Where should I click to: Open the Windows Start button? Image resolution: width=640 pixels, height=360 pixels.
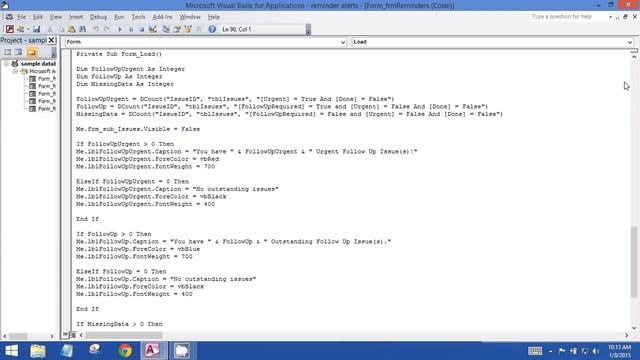pos(11,351)
